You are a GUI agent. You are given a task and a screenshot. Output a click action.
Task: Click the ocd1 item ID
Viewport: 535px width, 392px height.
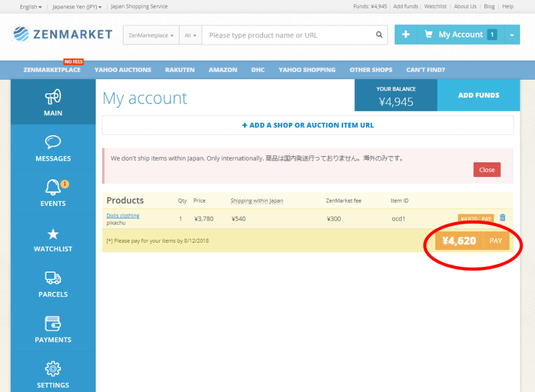398,219
